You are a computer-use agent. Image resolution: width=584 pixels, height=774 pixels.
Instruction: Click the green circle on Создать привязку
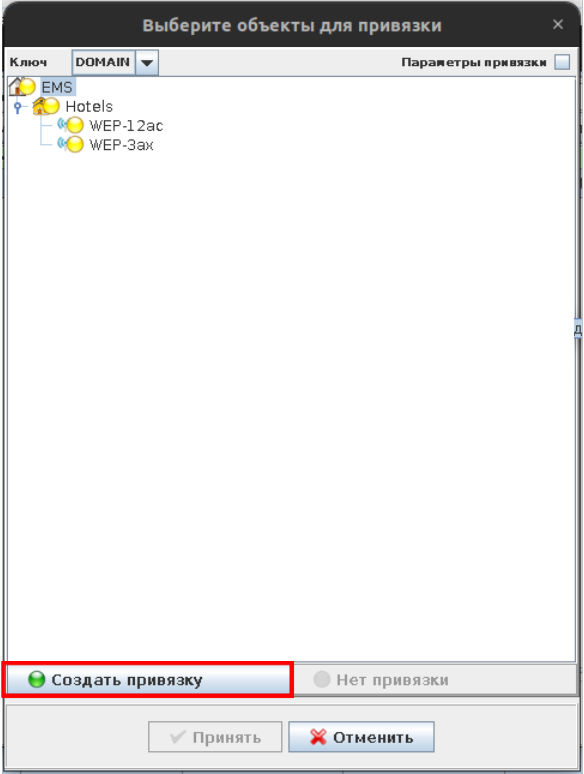coord(37,680)
